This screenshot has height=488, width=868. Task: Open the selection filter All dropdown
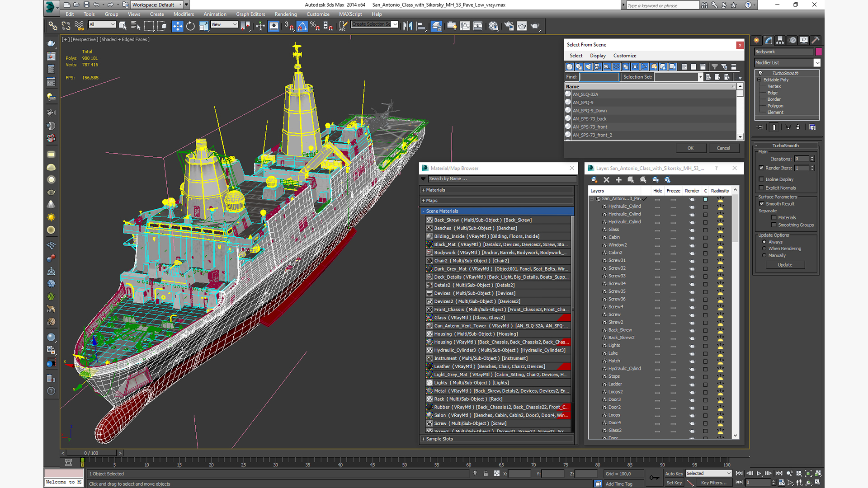pyautogui.click(x=102, y=24)
